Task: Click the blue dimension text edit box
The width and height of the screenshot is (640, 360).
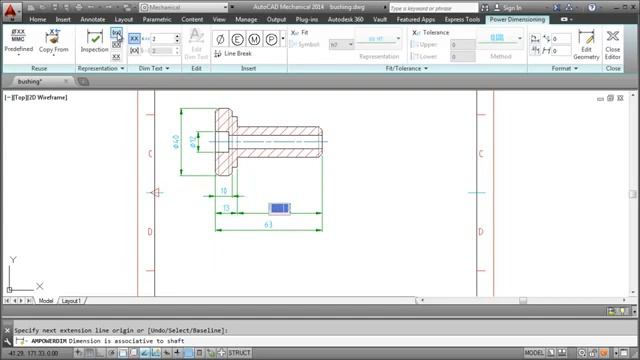Action: click(x=280, y=209)
